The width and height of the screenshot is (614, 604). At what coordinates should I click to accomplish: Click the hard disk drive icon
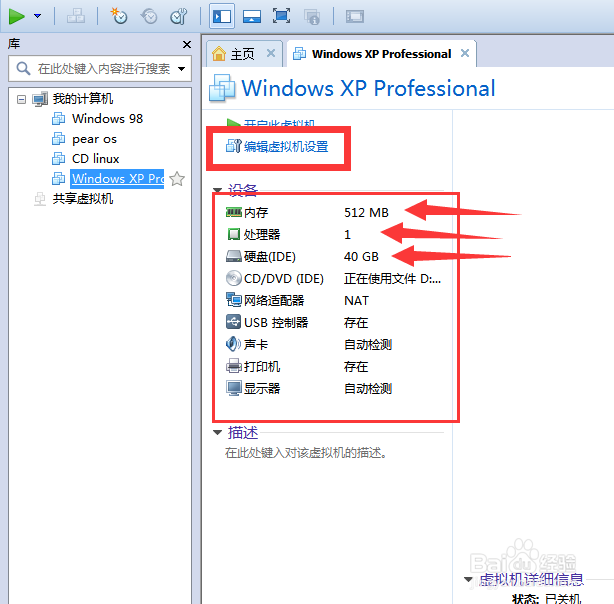[x=234, y=257]
